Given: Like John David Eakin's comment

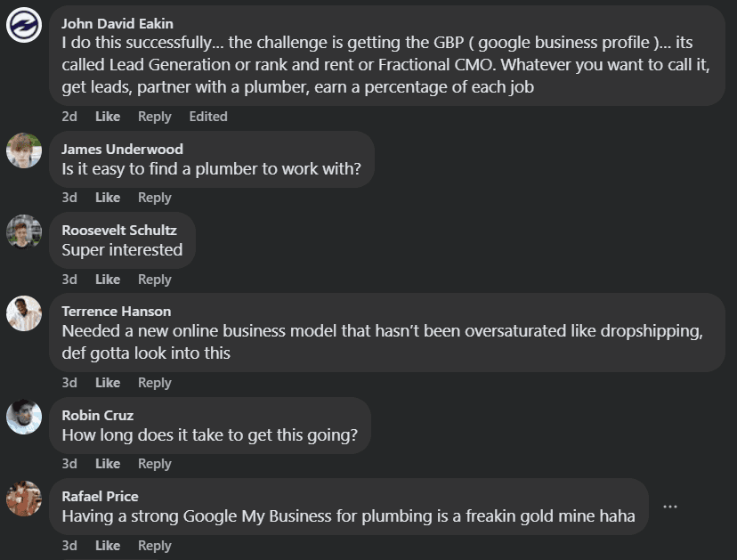Looking at the screenshot, I should pyautogui.click(x=108, y=116).
